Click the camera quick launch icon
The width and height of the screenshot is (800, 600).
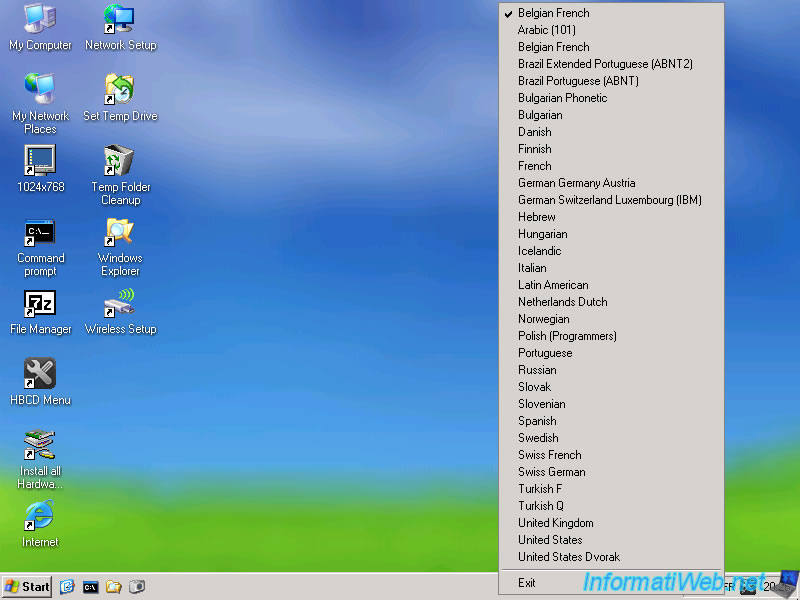point(137,587)
